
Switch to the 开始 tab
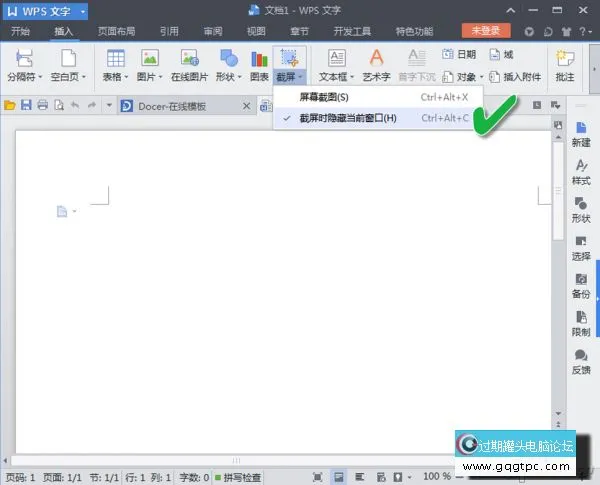point(20,31)
